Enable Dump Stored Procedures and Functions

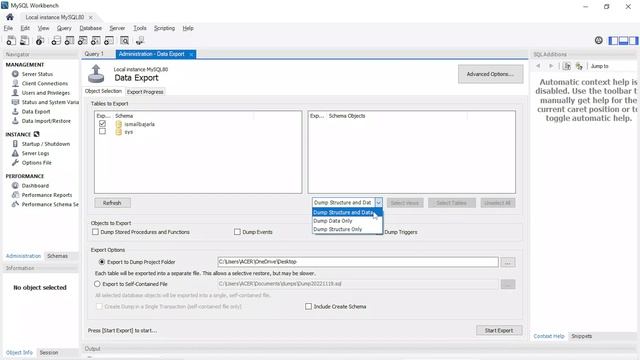pos(96,232)
